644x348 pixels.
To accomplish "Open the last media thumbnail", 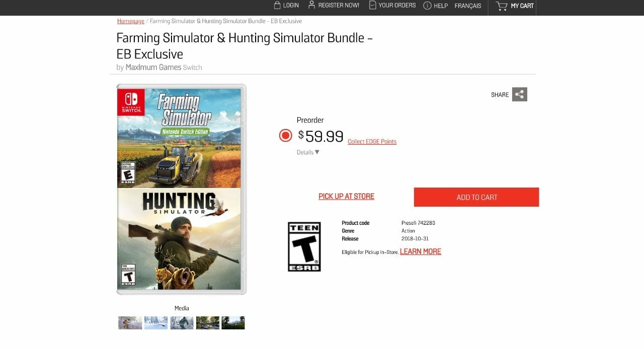I will coord(233,323).
